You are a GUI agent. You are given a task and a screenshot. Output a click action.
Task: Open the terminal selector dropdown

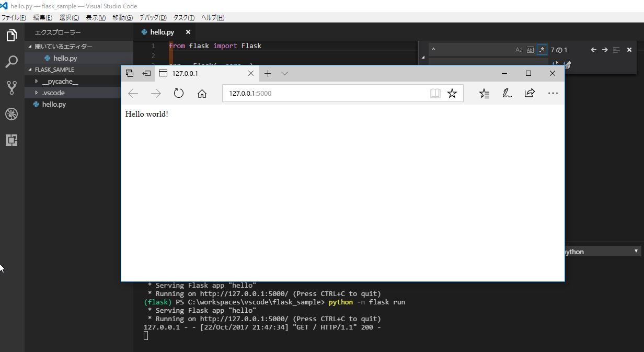point(601,252)
